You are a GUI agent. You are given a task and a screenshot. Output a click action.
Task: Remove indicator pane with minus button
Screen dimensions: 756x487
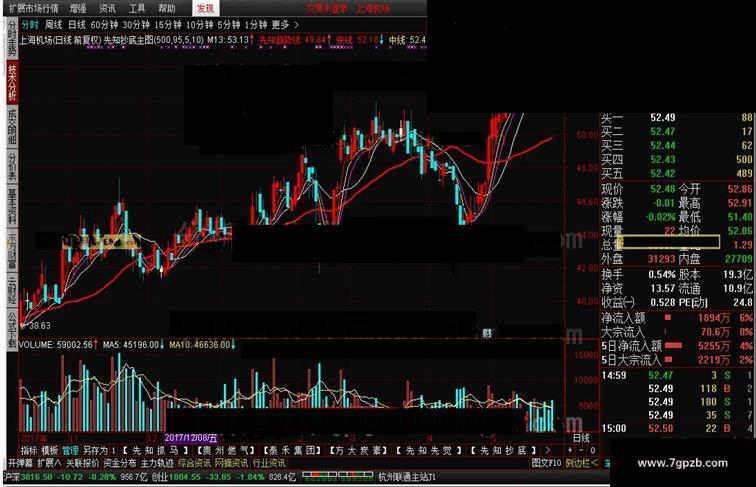(x=581, y=450)
